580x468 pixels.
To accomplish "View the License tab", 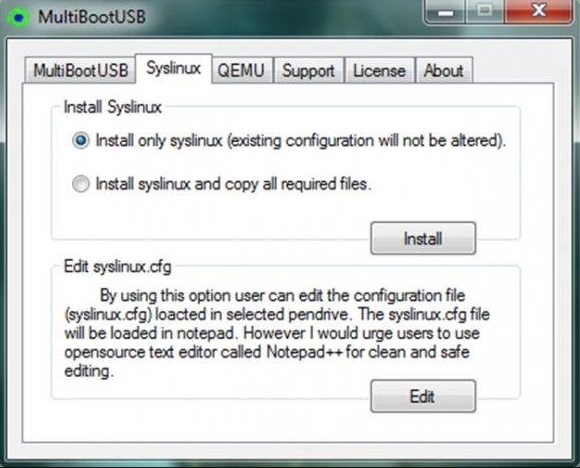I will [379, 70].
